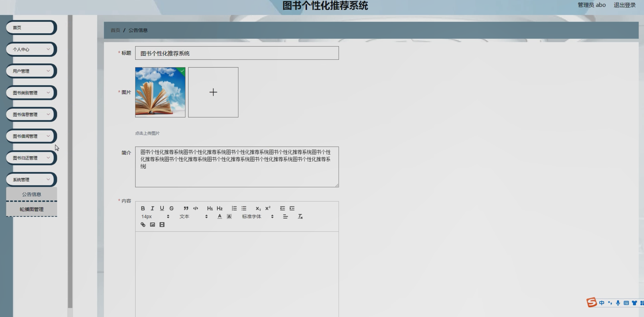The width and height of the screenshot is (644, 317).
Task: Clear text formatting with Tx icon
Action: click(300, 216)
